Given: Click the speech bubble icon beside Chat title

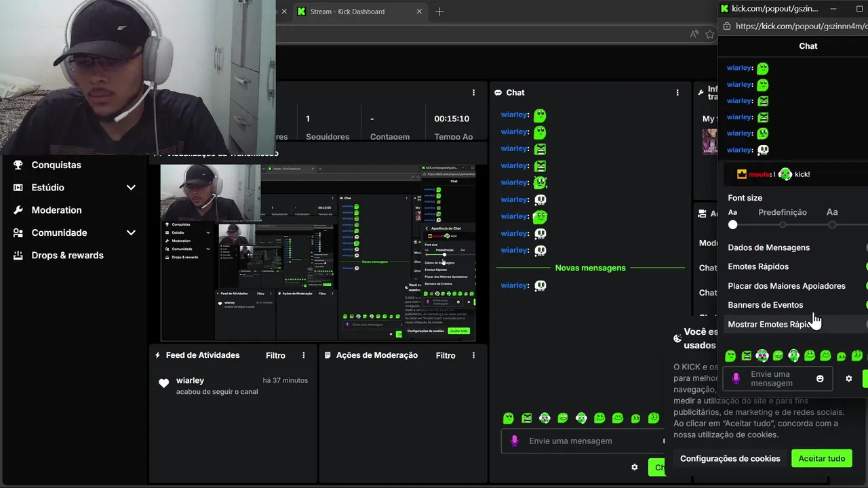Looking at the screenshot, I should tap(498, 93).
